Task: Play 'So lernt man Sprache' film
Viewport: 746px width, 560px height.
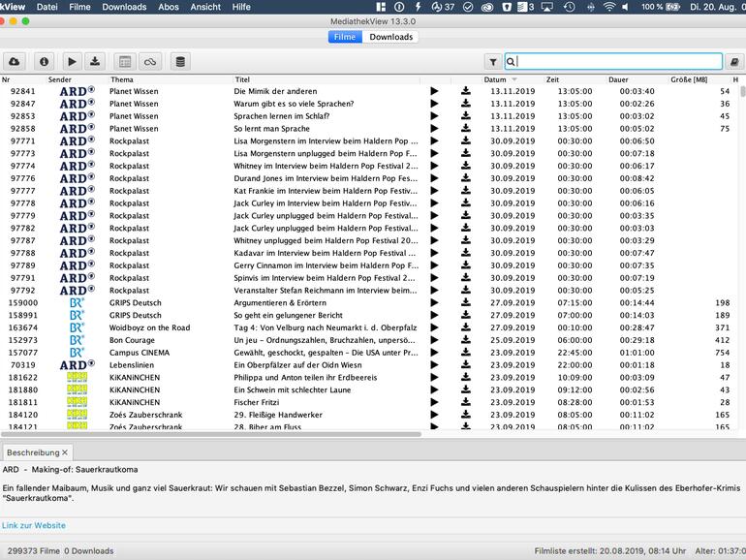Action: click(434, 129)
